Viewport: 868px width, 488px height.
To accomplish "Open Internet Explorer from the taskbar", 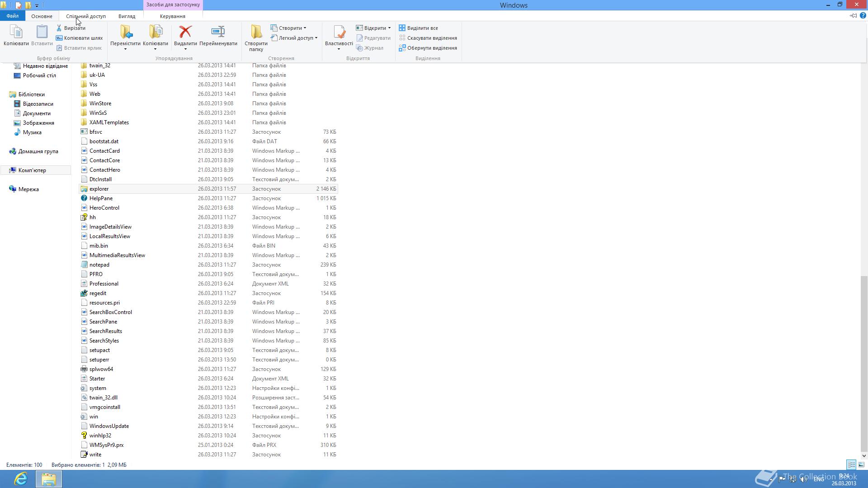I will point(21,479).
